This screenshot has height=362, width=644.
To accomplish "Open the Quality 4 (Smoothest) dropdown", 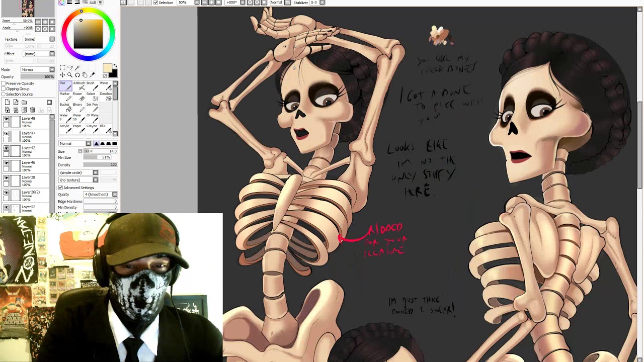I will [x=101, y=194].
